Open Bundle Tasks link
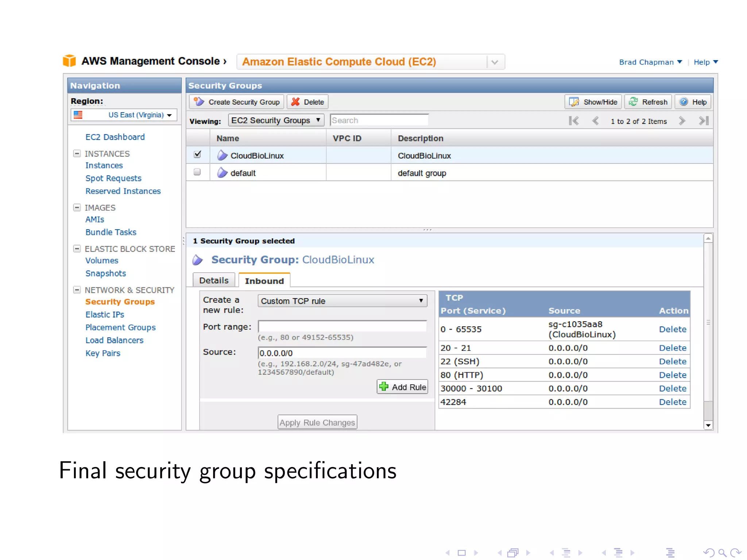The height and width of the screenshot is (560, 747). 111,232
